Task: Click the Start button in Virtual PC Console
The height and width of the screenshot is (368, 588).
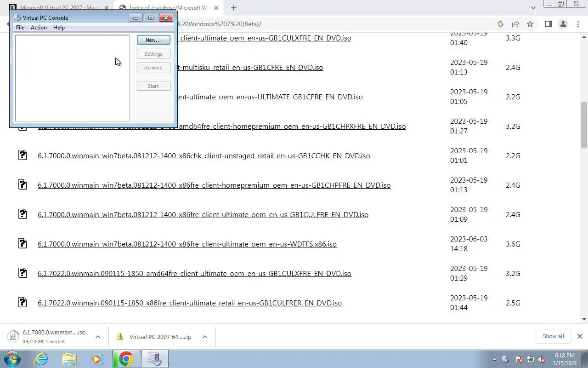Action: [x=153, y=86]
